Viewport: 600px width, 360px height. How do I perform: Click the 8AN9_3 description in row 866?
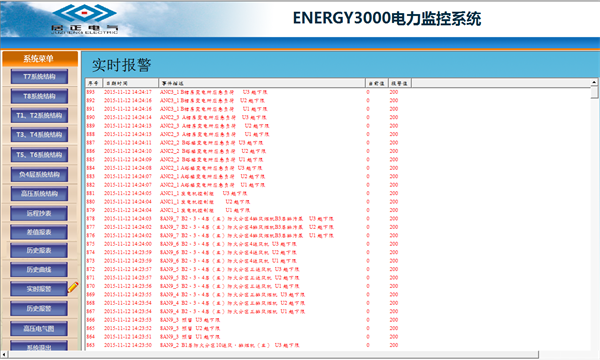pyautogui.click(x=190, y=320)
